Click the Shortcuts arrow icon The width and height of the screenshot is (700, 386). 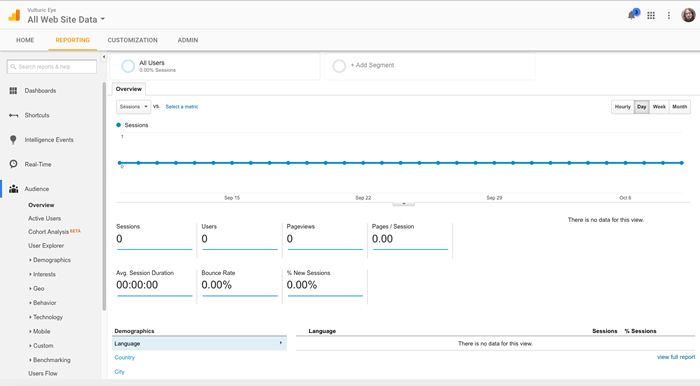click(13, 115)
